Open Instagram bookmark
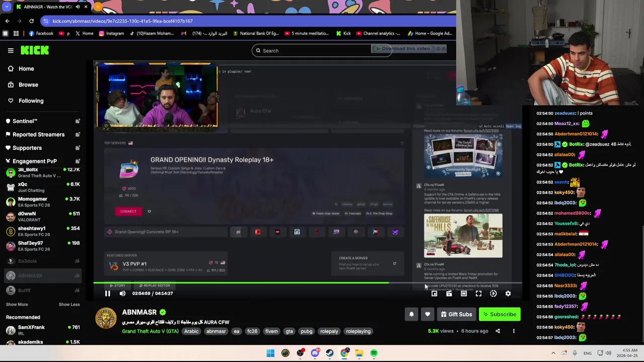Viewport: 644px width, 362px height. 111,34
